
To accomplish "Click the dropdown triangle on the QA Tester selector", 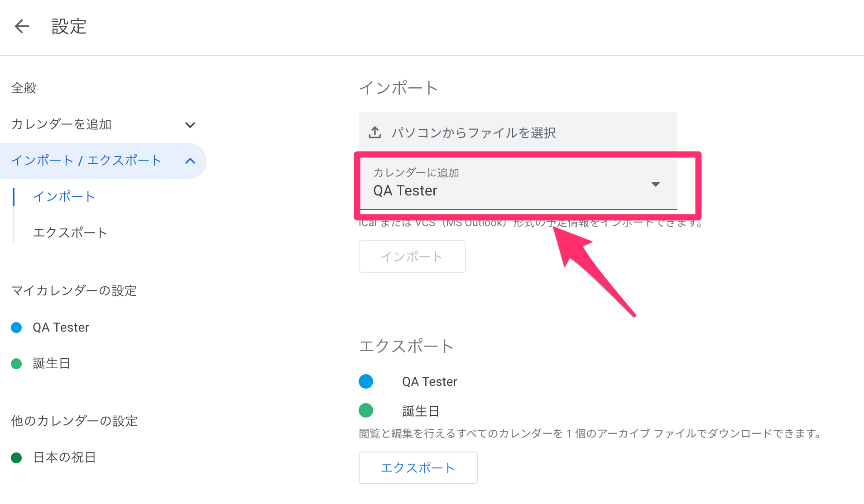I will pyautogui.click(x=655, y=185).
